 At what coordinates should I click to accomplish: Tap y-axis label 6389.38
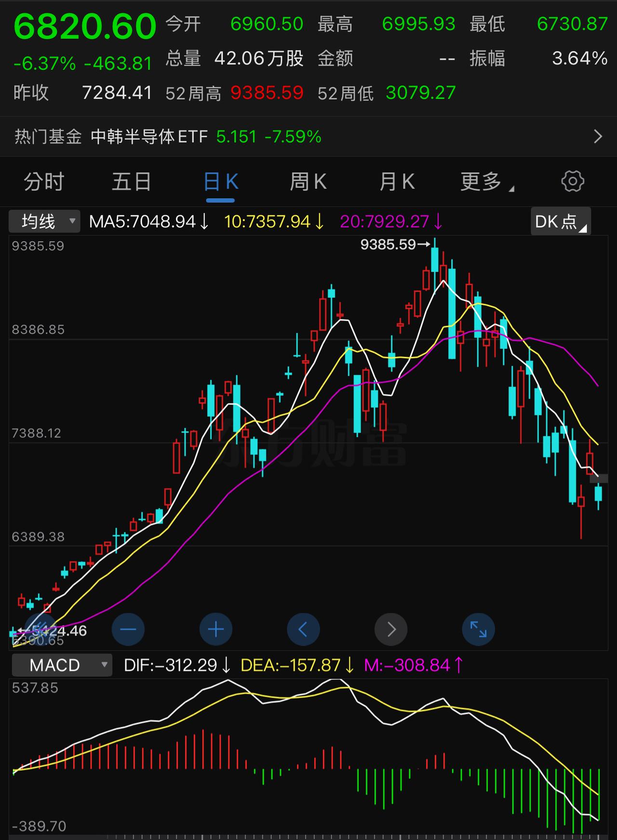38,537
